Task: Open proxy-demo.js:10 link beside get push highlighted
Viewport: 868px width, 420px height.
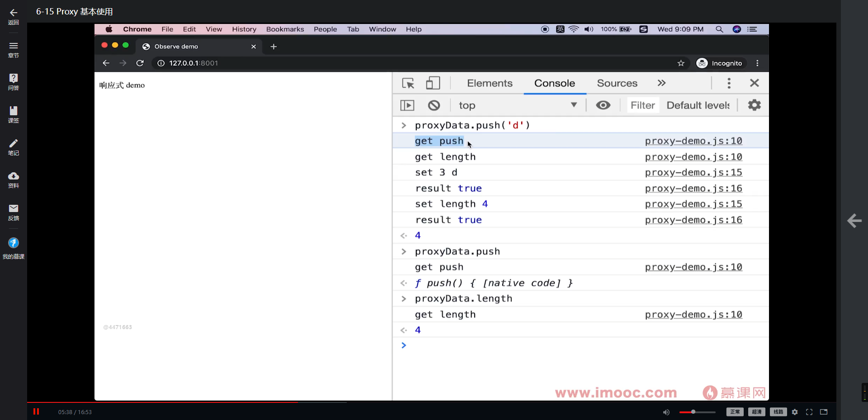Action: coord(693,141)
